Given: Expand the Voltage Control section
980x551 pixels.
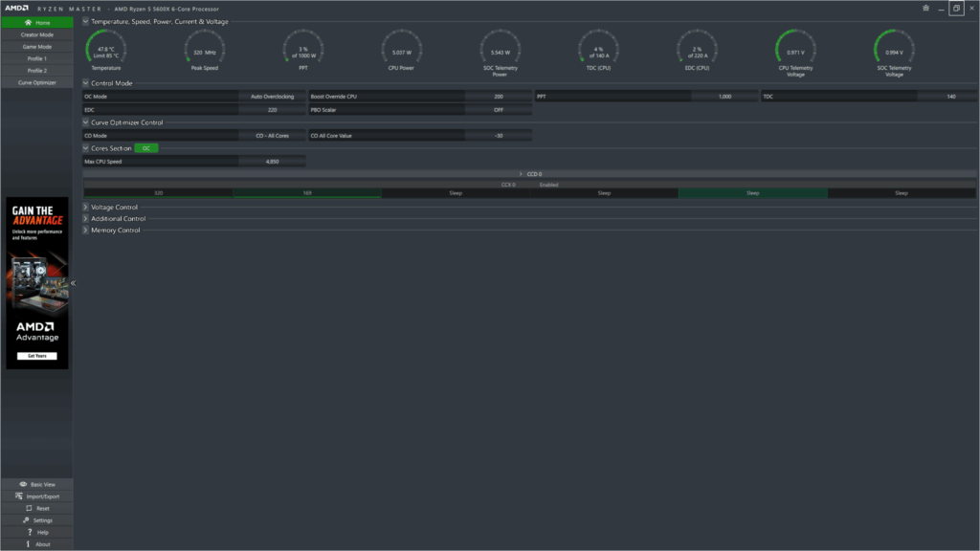Looking at the screenshot, I should (x=85, y=207).
